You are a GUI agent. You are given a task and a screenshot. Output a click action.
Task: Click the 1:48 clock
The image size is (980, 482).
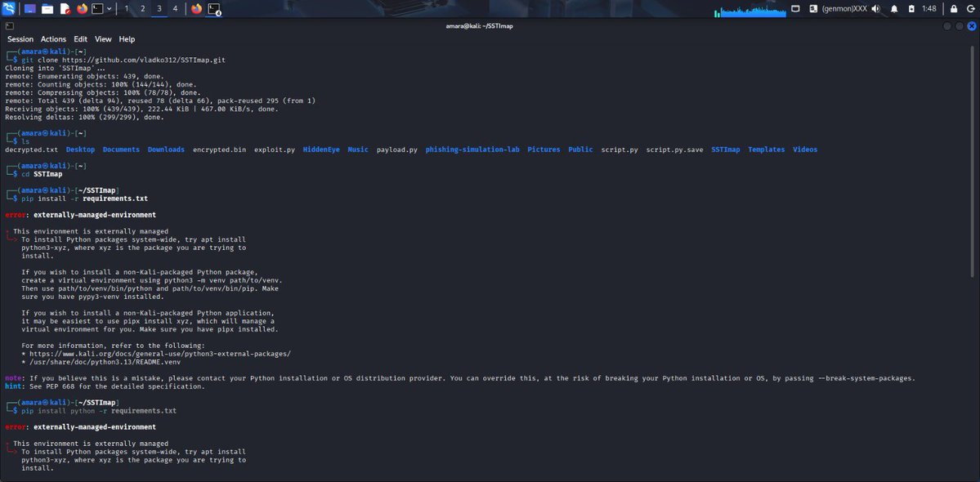coord(929,9)
